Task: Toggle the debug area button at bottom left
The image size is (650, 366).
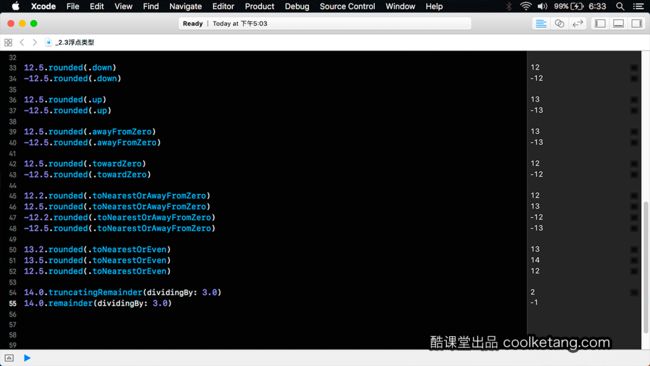Action: pos(9,358)
